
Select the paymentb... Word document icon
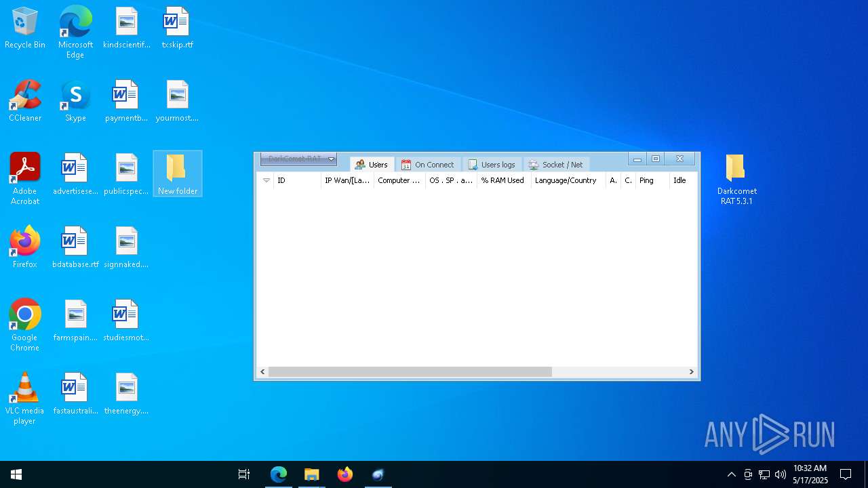coord(127,102)
